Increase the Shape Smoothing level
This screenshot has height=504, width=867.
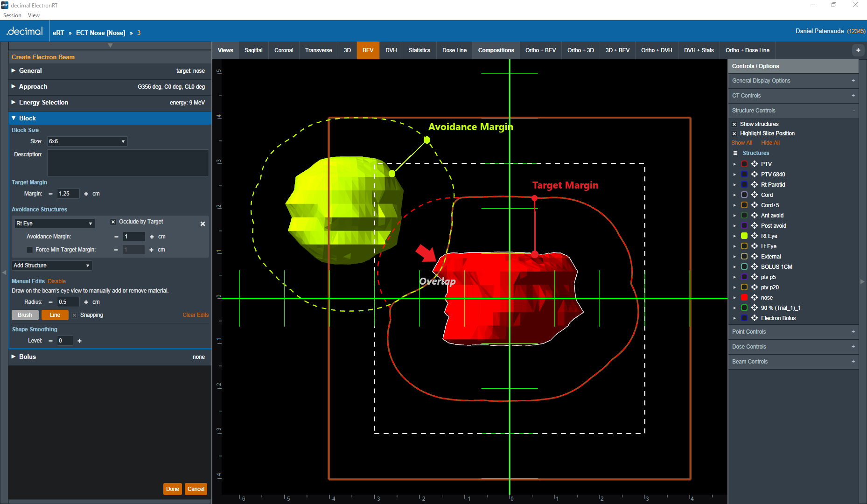[x=79, y=341]
